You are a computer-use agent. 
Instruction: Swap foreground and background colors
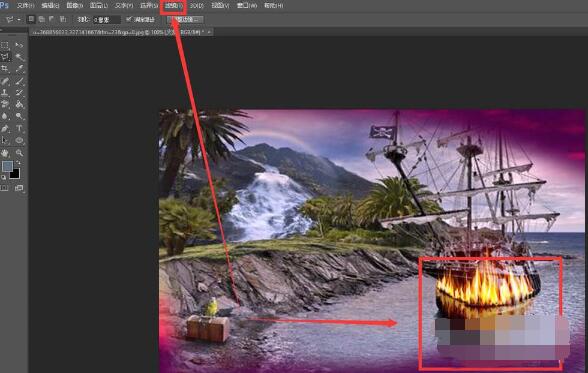[19, 163]
